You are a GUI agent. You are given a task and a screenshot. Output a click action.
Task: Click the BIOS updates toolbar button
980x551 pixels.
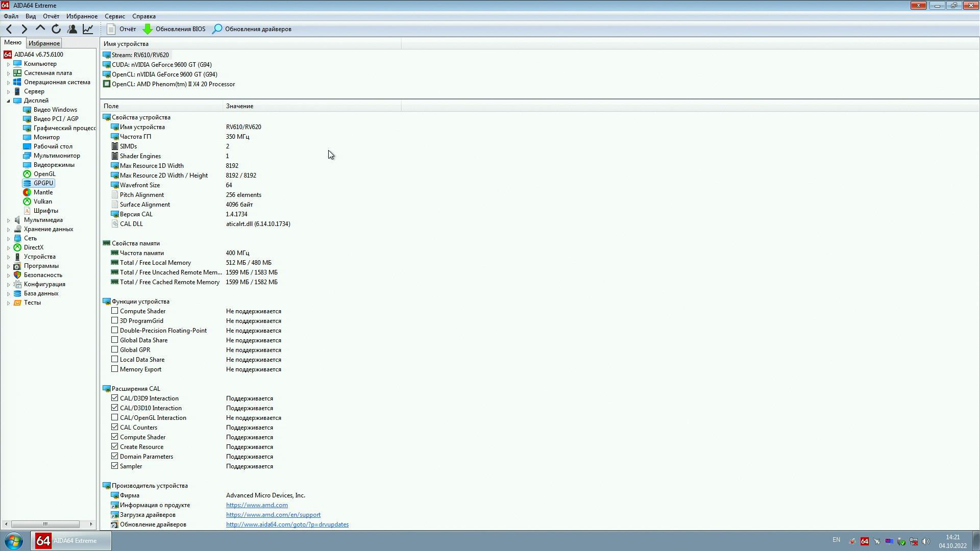click(174, 29)
